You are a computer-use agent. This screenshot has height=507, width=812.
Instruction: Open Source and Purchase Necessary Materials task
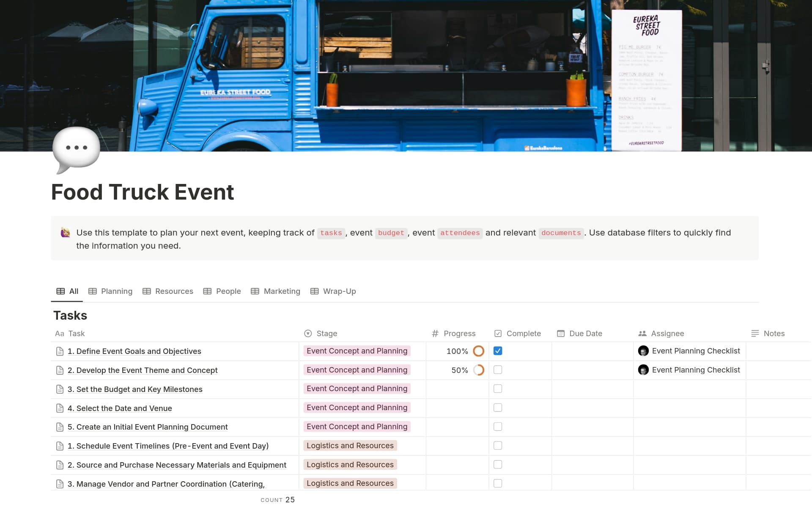[x=177, y=465]
